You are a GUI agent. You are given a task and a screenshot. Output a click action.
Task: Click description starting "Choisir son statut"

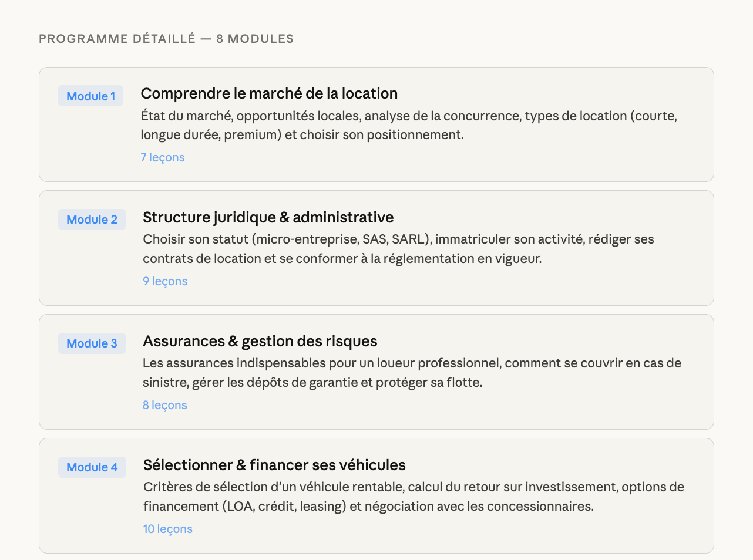(398, 249)
